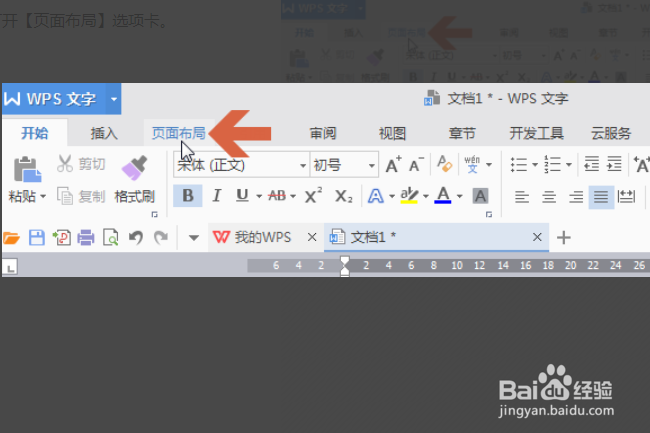Click the decrease indent icon
Viewport: 650px width, 433px height.
point(592,164)
